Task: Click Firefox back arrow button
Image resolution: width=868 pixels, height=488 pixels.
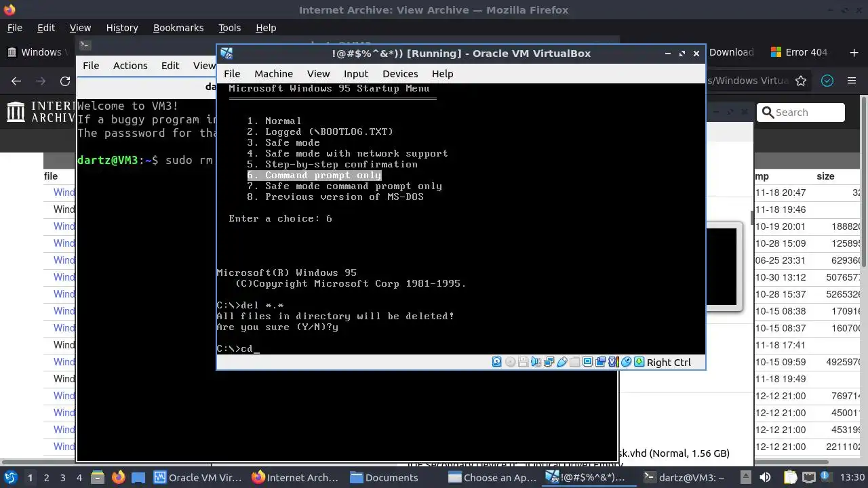Action: (x=16, y=81)
